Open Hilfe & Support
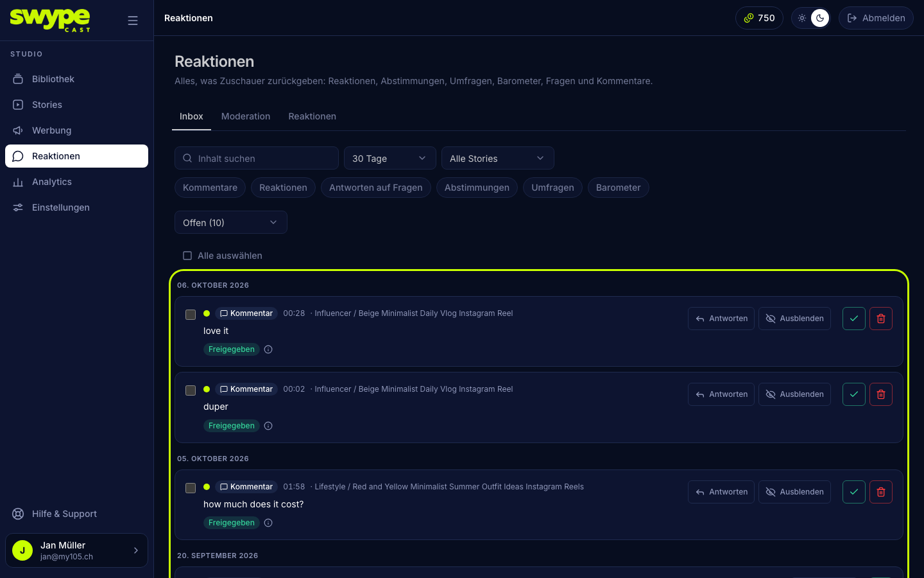 click(x=76, y=514)
